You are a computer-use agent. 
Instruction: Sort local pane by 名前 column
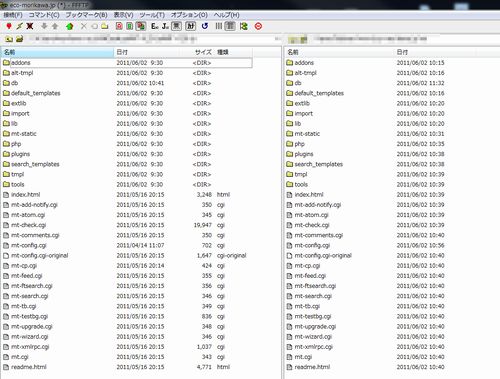point(58,52)
